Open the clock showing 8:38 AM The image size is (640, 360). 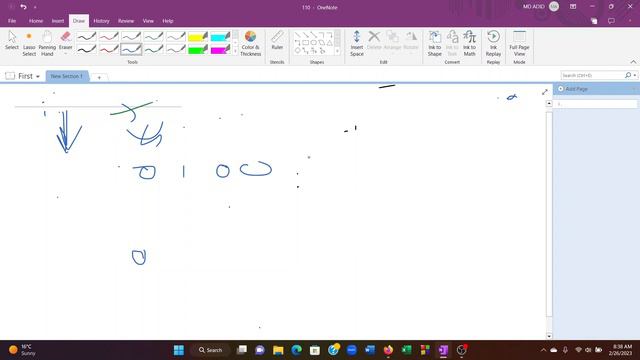[620, 350]
